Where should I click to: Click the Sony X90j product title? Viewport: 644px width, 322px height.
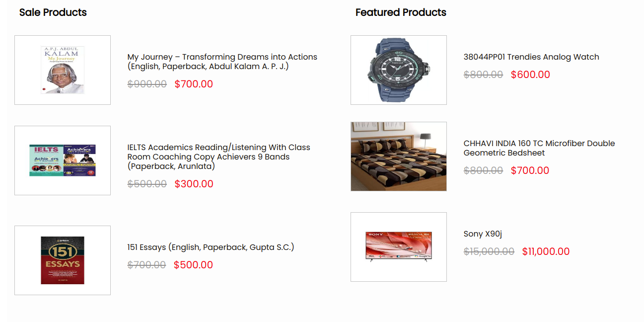click(x=483, y=234)
